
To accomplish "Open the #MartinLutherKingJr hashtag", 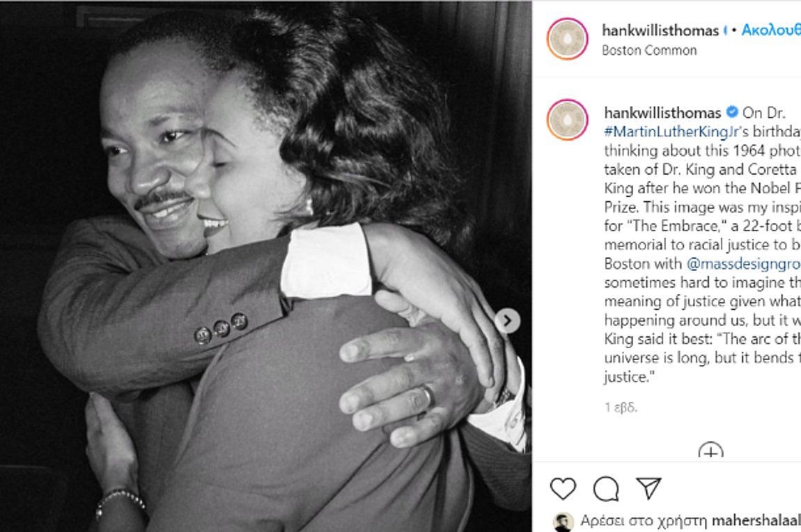I will (x=671, y=132).
